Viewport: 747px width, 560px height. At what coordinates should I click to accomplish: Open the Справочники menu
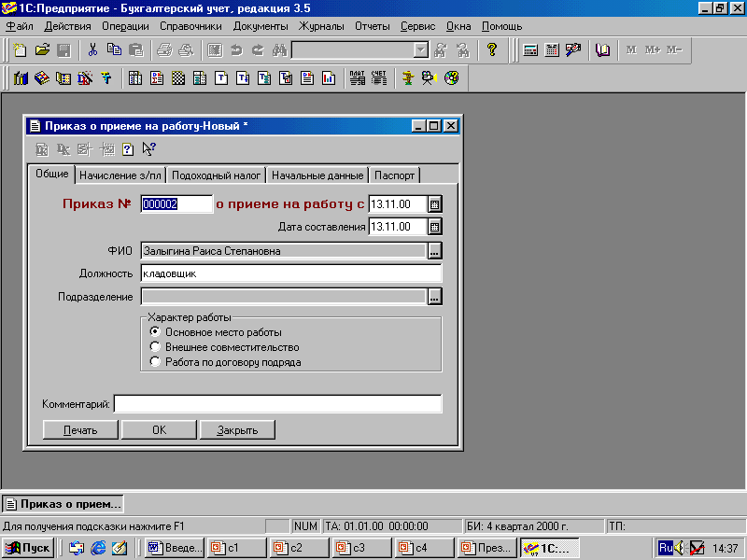190,27
